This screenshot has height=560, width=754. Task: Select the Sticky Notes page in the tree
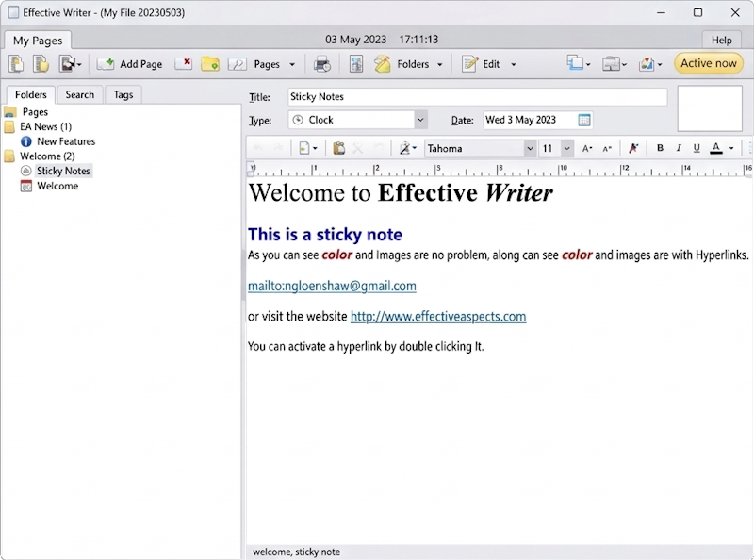(63, 171)
